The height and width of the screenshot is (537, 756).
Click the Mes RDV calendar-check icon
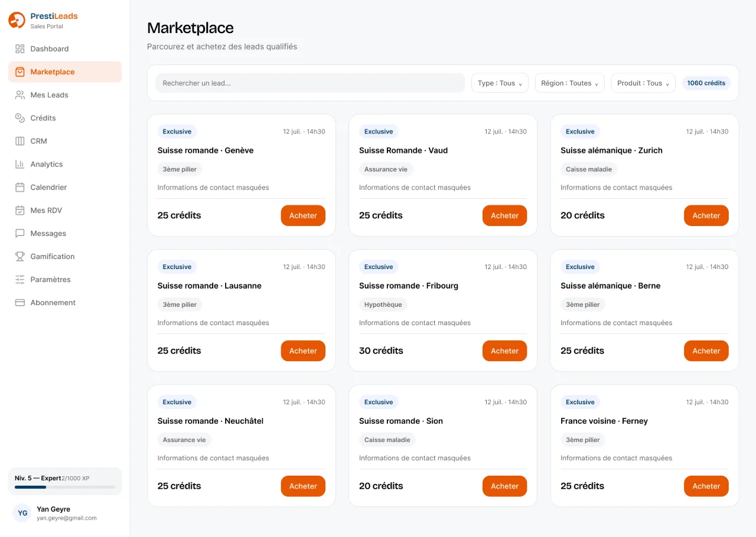pyautogui.click(x=20, y=210)
